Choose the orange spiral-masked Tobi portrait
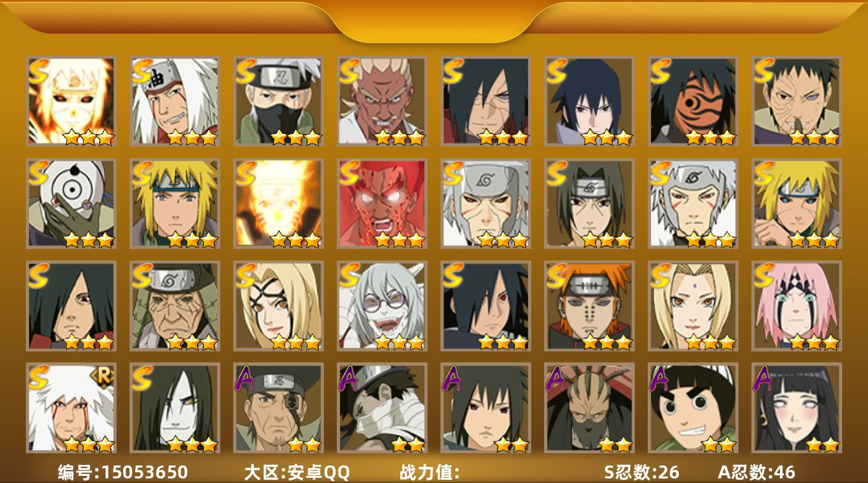 (x=692, y=101)
